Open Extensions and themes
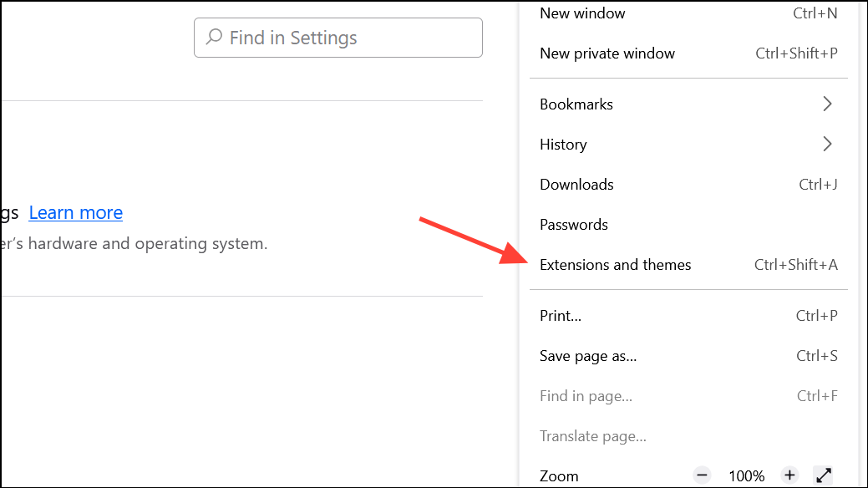Viewport: 868px width, 488px height. pyautogui.click(x=616, y=265)
